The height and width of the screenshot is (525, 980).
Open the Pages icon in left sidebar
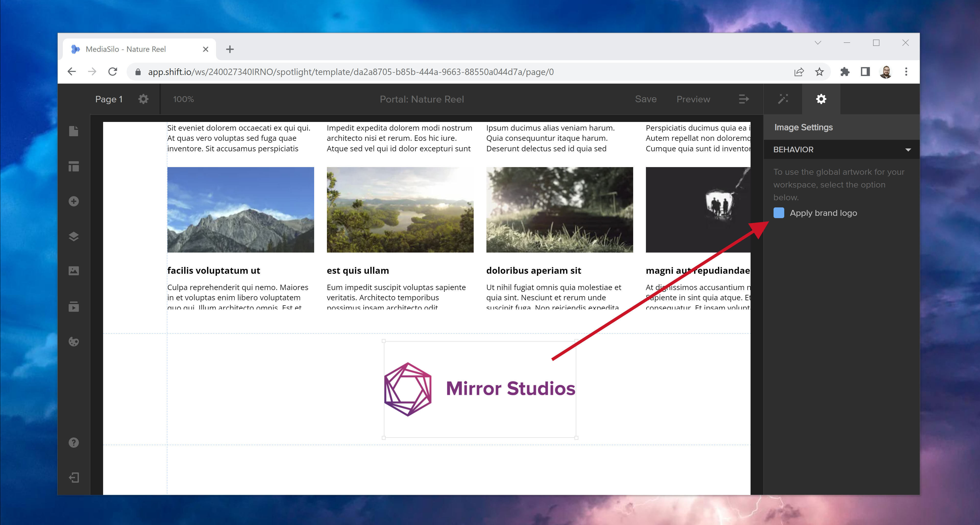point(74,131)
